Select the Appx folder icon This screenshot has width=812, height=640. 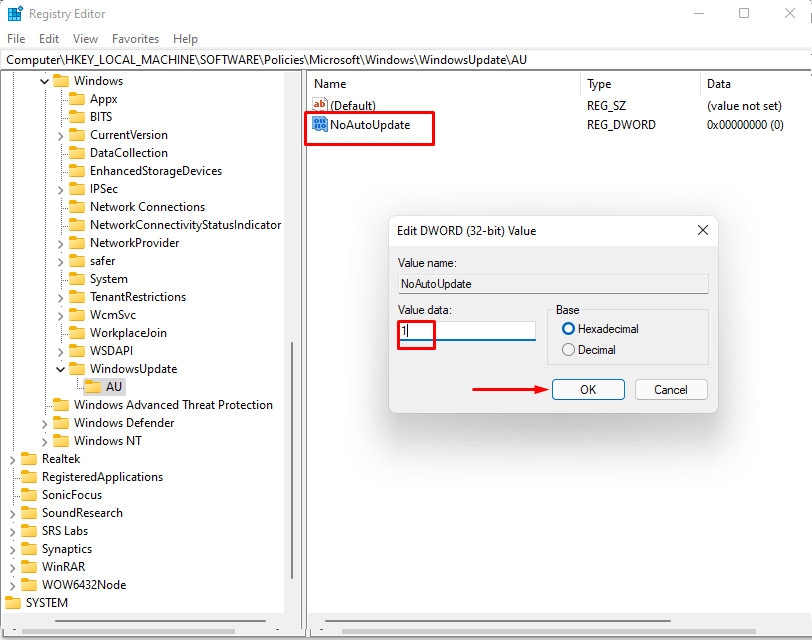click(77, 99)
